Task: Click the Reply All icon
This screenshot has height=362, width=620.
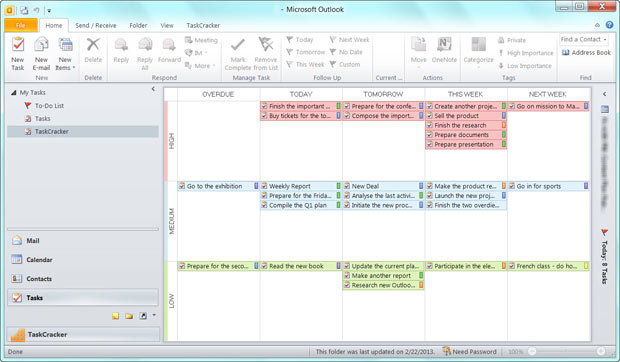Action: [x=145, y=44]
